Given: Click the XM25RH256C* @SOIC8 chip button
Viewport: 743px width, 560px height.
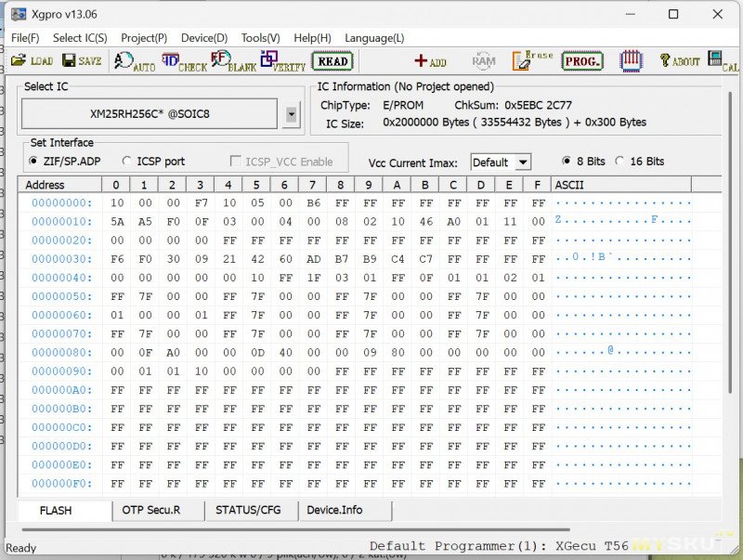Looking at the screenshot, I should click(x=150, y=114).
